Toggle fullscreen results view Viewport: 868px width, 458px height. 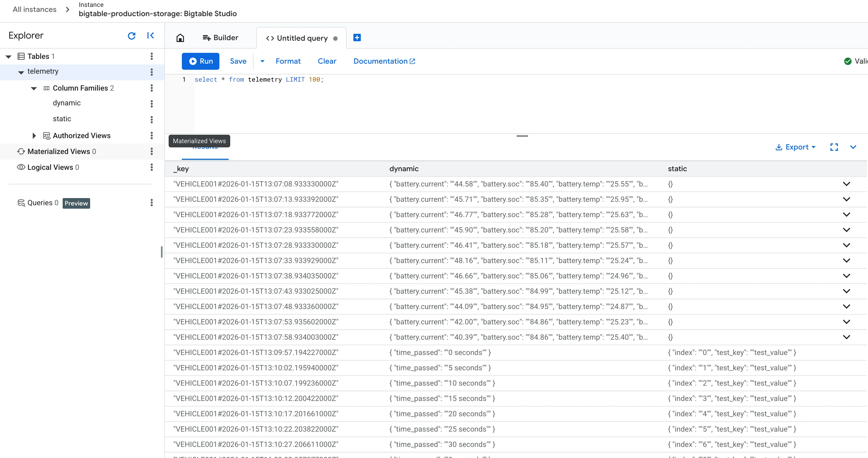pos(834,147)
